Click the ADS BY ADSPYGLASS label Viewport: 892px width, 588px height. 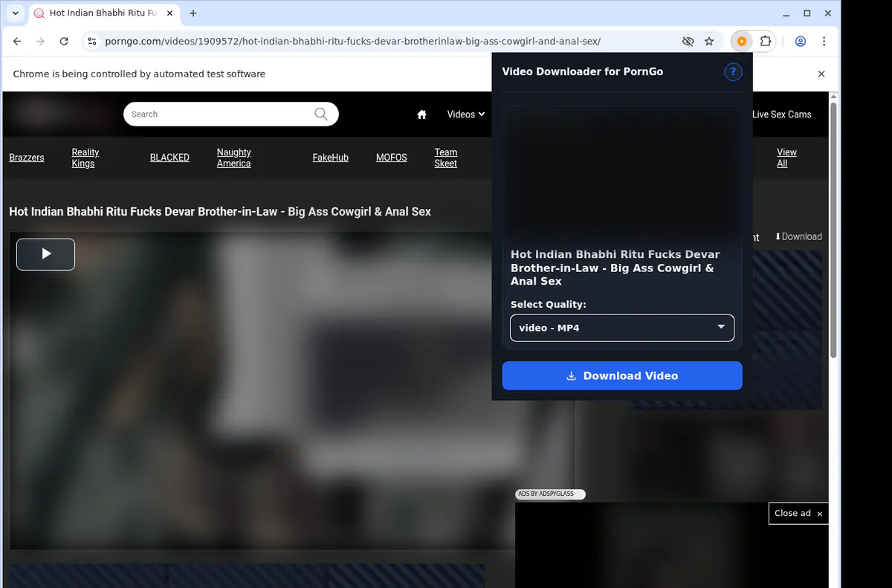click(549, 494)
